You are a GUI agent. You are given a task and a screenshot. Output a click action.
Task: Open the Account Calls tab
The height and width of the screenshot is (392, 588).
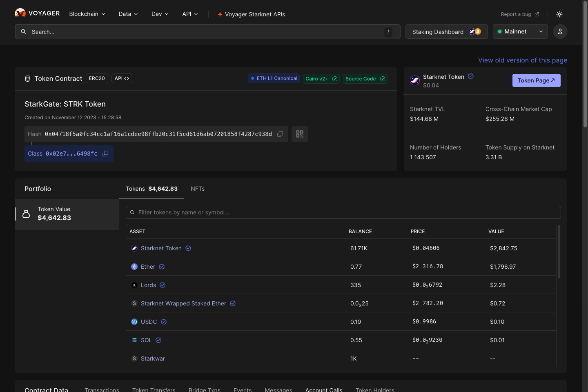click(324, 390)
